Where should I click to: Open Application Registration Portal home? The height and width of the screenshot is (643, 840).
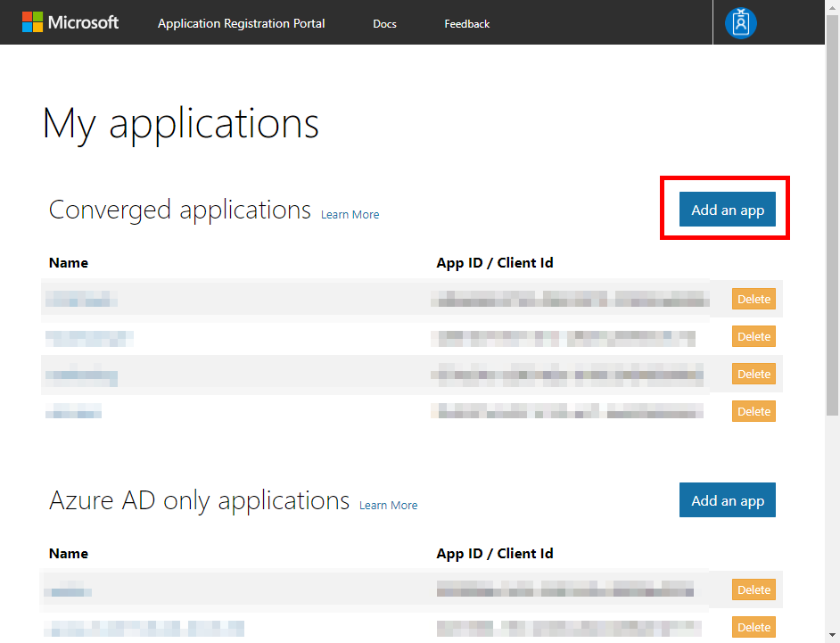pyautogui.click(x=241, y=23)
